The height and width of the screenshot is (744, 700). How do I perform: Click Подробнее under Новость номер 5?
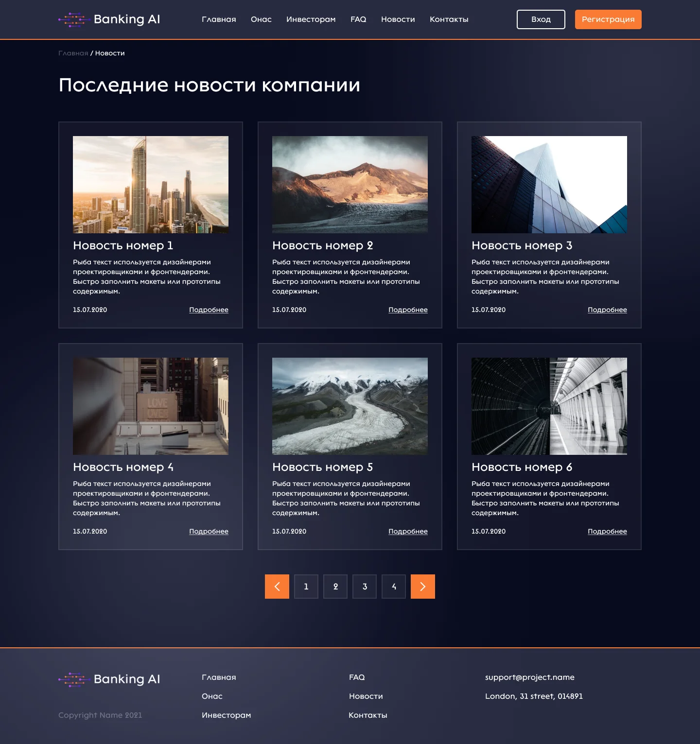tap(408, 531)
